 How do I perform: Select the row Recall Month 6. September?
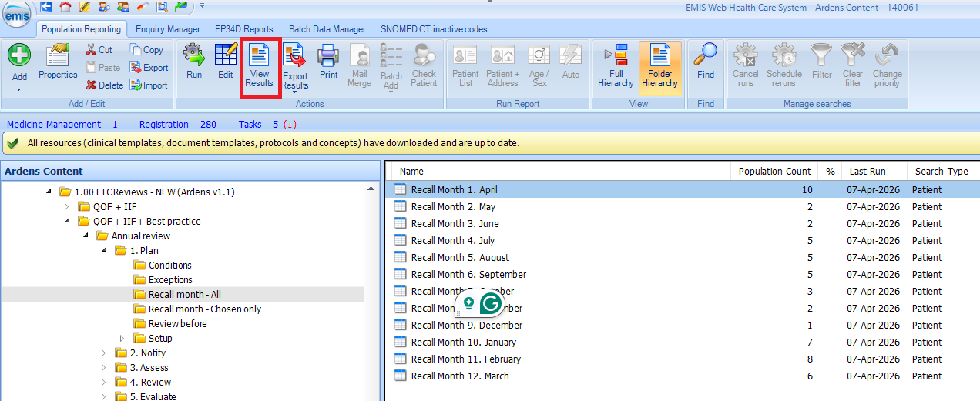pos(683,274)
